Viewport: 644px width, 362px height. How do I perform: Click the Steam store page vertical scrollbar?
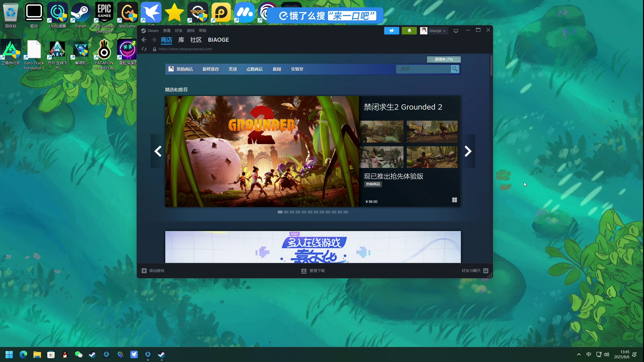click(491, 65)
